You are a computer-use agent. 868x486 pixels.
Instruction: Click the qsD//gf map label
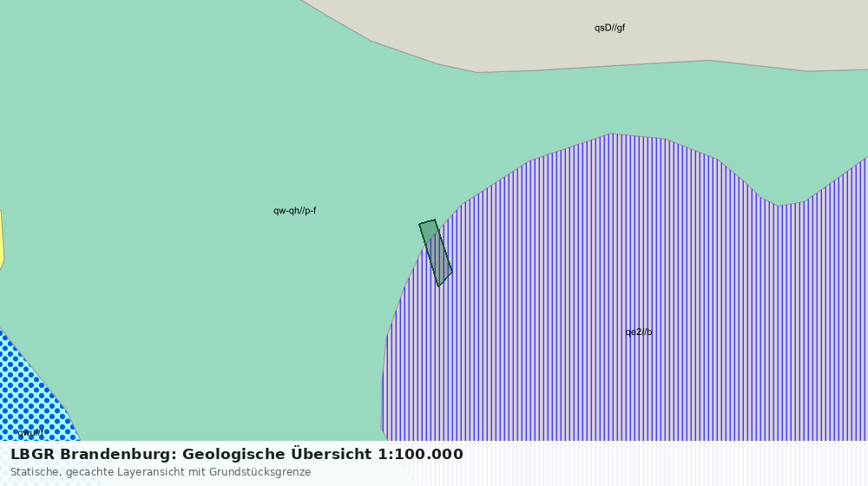click(609, 28)
